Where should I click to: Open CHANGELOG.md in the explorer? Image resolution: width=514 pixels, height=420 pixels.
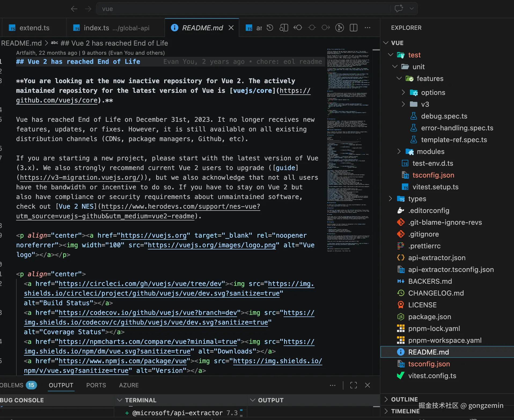pos(436,293)
